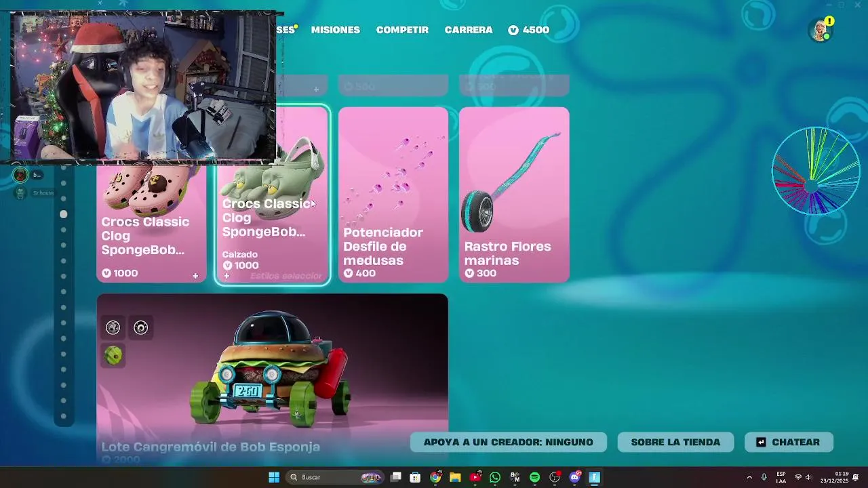Click the 300 price on Rastro Flores marinas
Image resolution: width=868 pixels, height=488 pixels.
click(481, 273)
